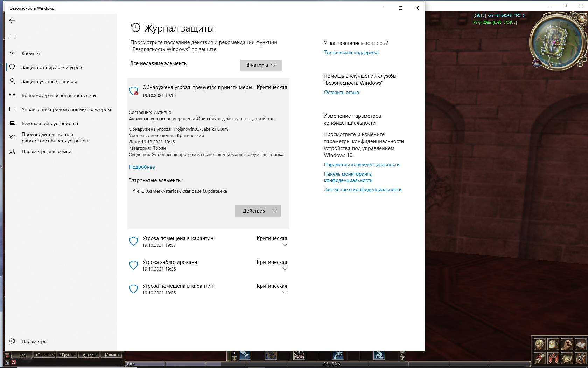Open the inventory bag icon in game
Screen dimensions: 588x368
pos(553,345)
